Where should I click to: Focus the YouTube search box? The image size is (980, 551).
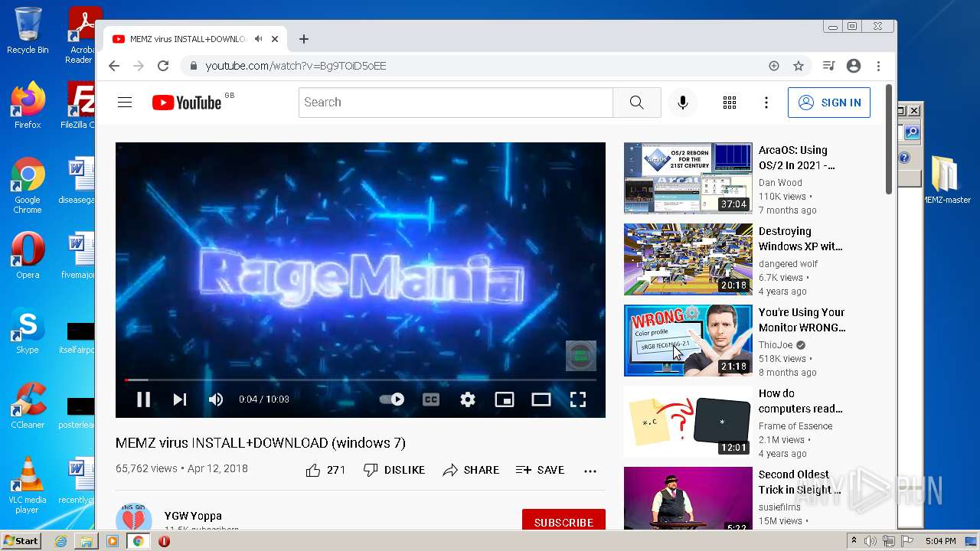(456, 103)
